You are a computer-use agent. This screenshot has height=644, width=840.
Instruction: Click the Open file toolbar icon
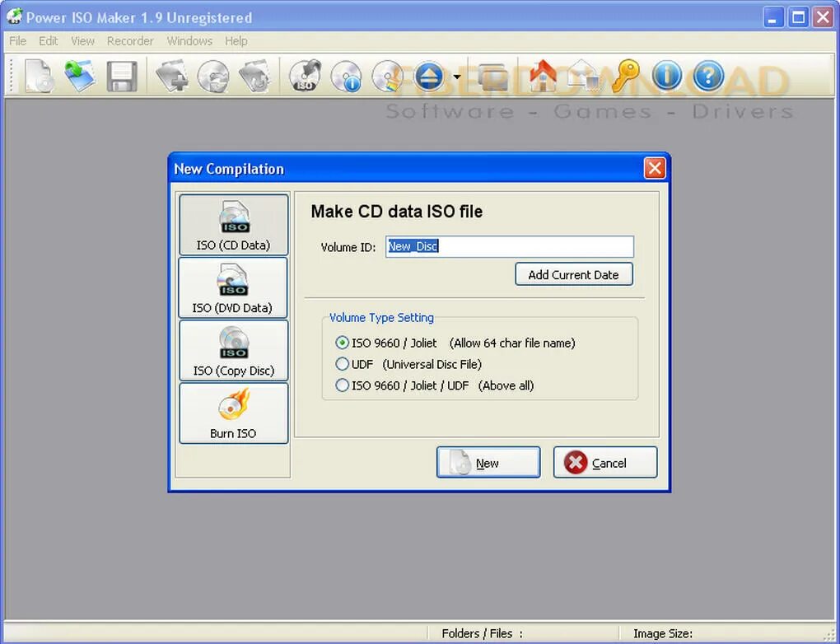(81, 76)
